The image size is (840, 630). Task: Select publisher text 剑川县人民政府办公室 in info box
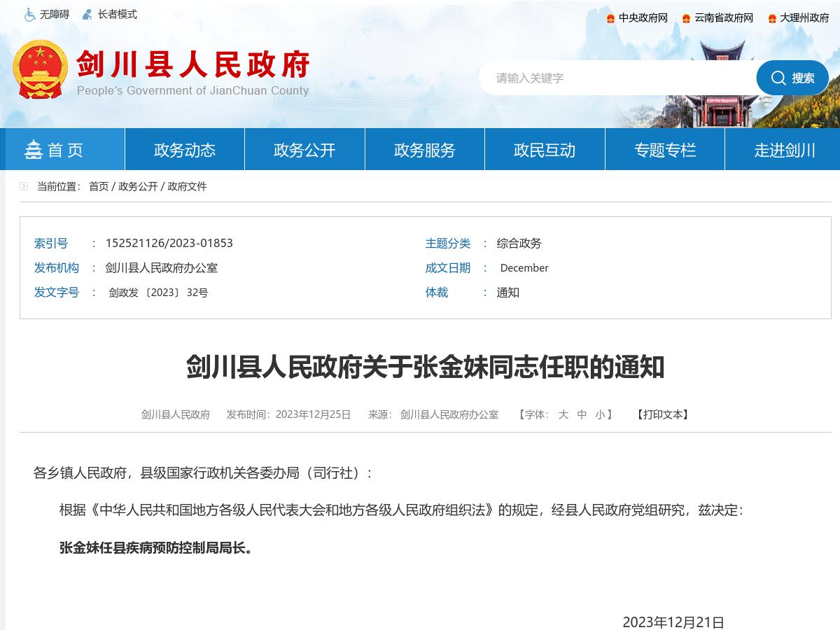click(162, 267)
